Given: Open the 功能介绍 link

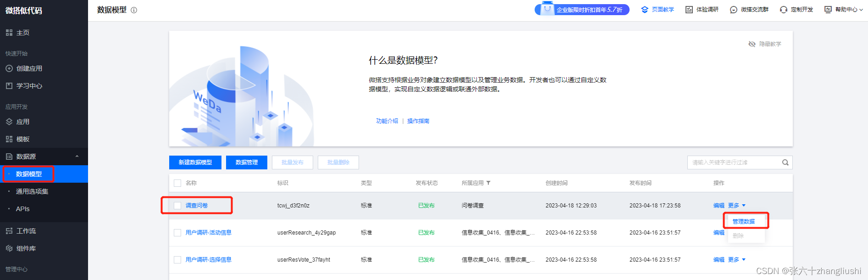Looking at the screenshot, I should coord(387,121).
